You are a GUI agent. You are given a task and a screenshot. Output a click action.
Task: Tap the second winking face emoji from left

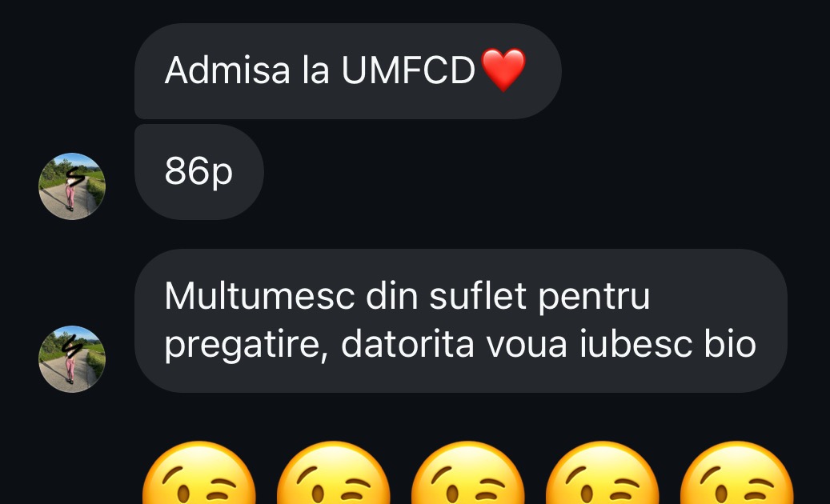click(334, 472)
